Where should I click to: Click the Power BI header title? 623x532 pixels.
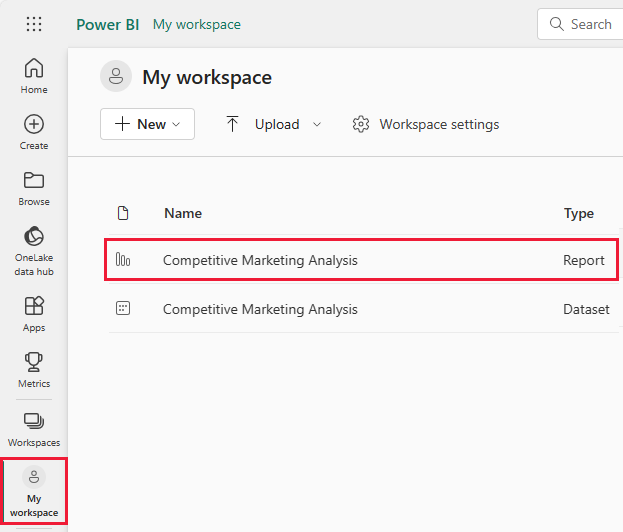(x=107, y=24)
